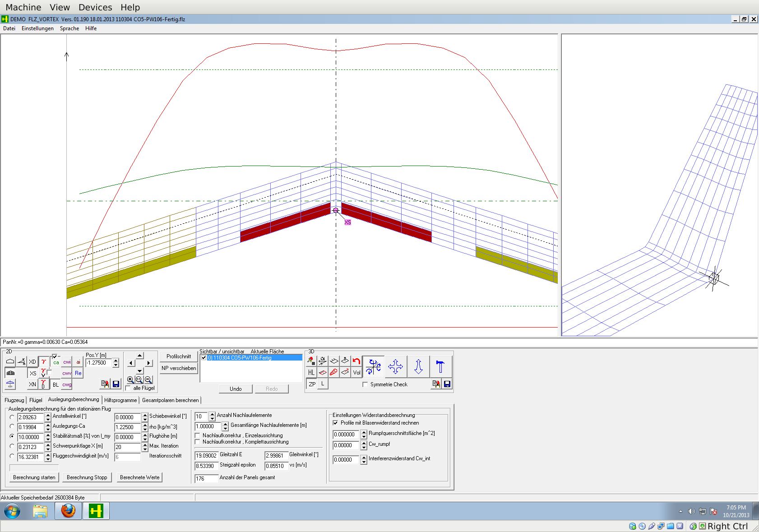Click the Profilschnitt button
The image size is (759, 532).
pyautogui.click(x=179, y=356)
